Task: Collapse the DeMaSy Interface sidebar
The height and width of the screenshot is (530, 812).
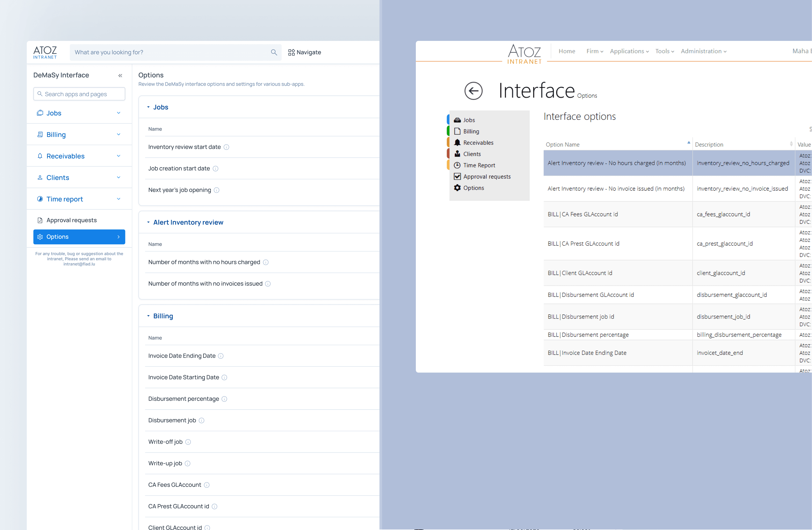Action: pyautogui.click(x=120, y=75)
